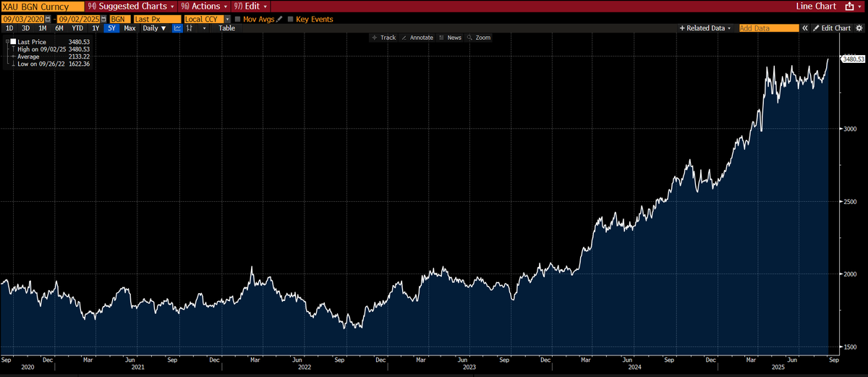Open the Suggested Charts dropdown

pyautogui.click(x=132, y=7)
